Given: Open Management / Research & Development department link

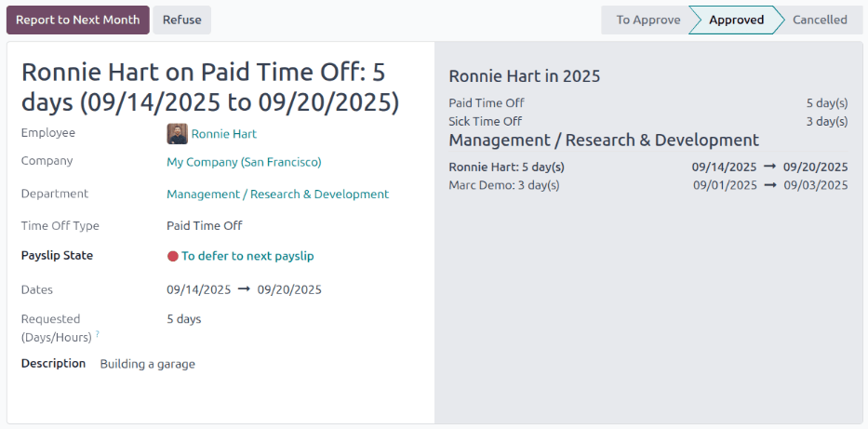Looking at the screenshot, I should [277, 194].
